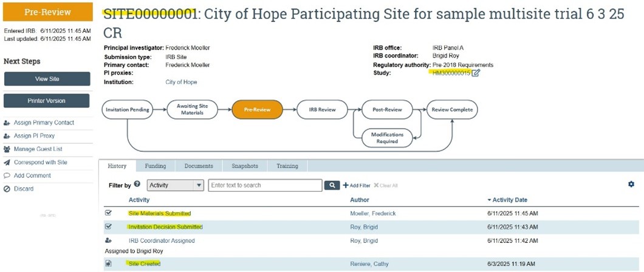Sort by the Activity Date column header
The image size is (644, 272).
point(510,200)
